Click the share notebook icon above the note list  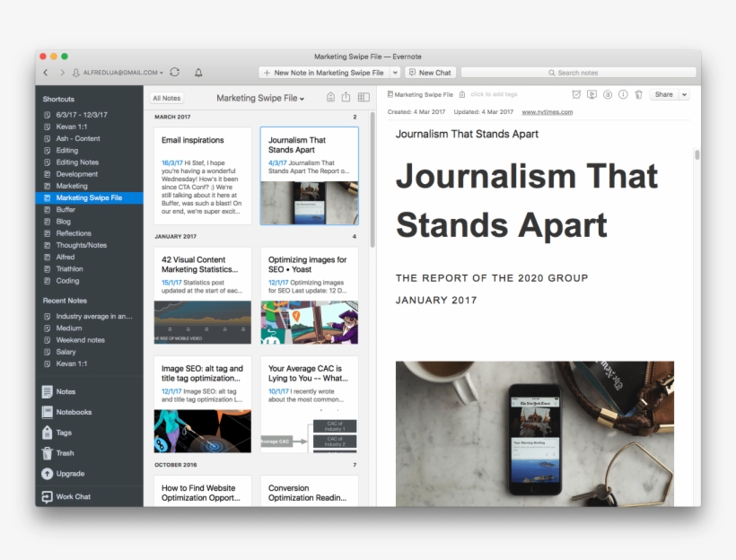click(x=346, y=98)
